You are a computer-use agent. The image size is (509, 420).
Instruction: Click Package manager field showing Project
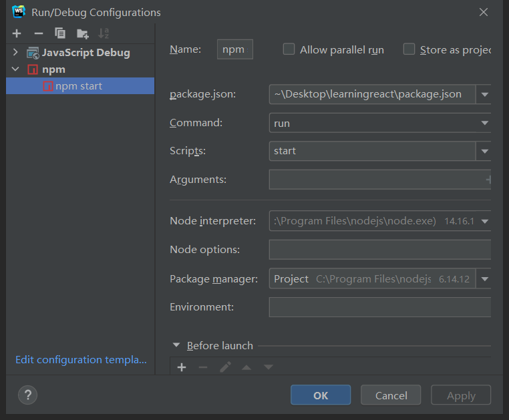372,279
